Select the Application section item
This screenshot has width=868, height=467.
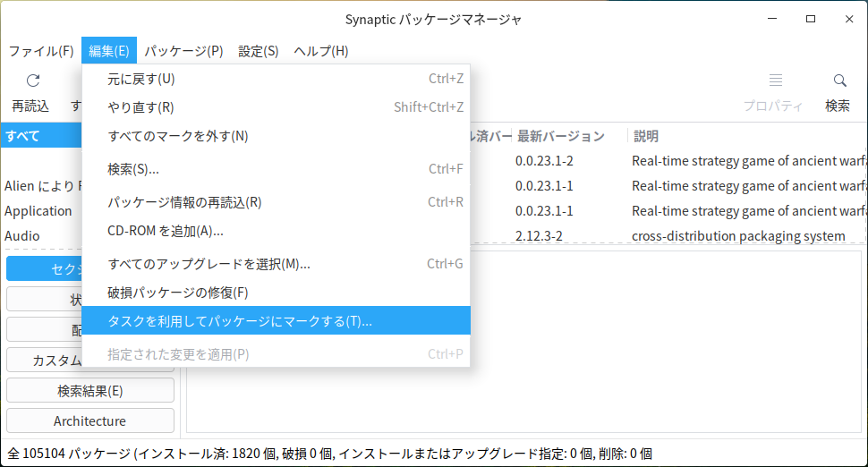point(38,211)
